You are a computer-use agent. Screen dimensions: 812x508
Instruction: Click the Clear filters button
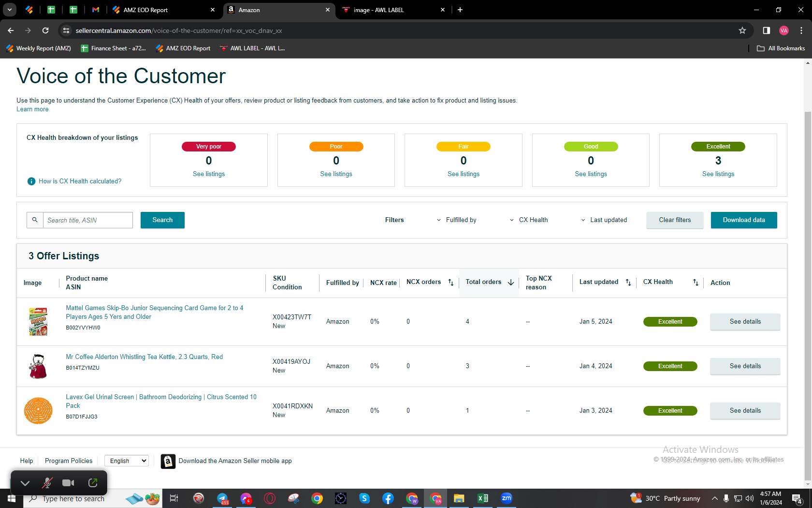point(675,220)
